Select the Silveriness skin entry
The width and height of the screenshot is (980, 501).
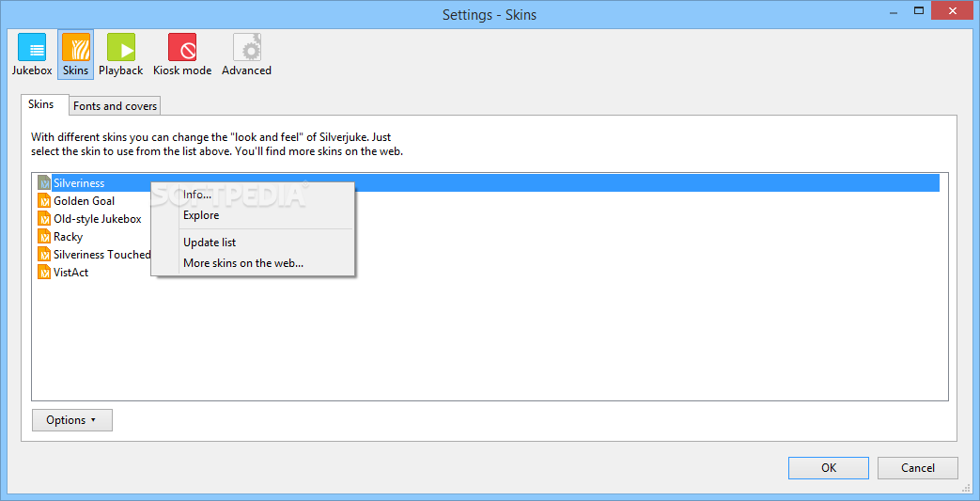tap(79, 183)
